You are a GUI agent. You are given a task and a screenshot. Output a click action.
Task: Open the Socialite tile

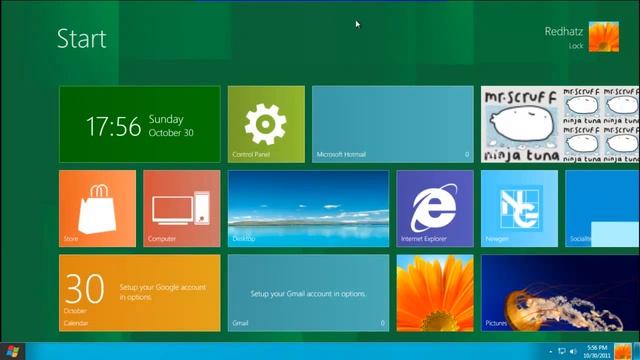pos(602,209)
